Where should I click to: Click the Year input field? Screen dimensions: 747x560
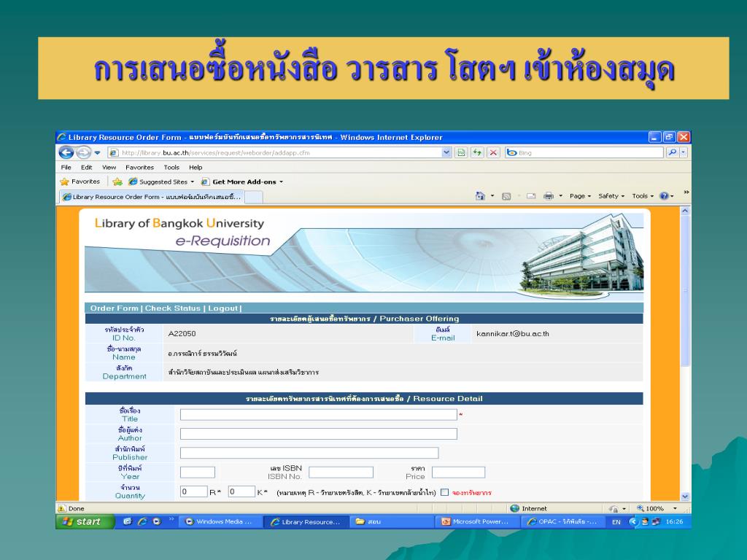pos(198,472)
